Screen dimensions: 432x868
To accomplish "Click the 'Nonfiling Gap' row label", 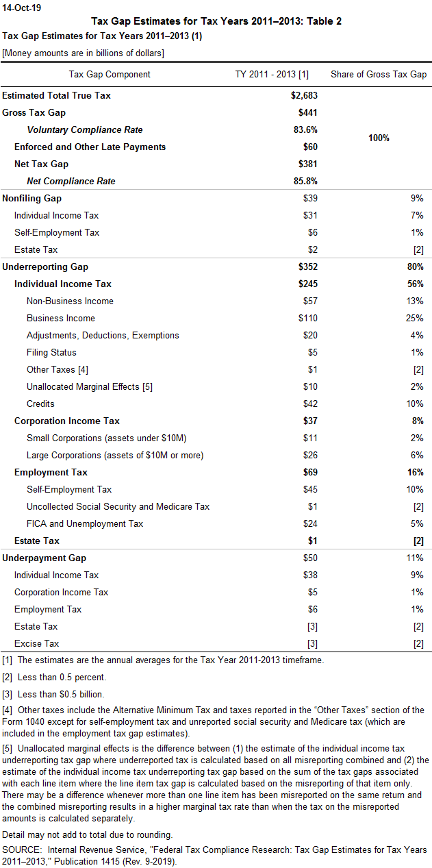I will tap(32, 198).
